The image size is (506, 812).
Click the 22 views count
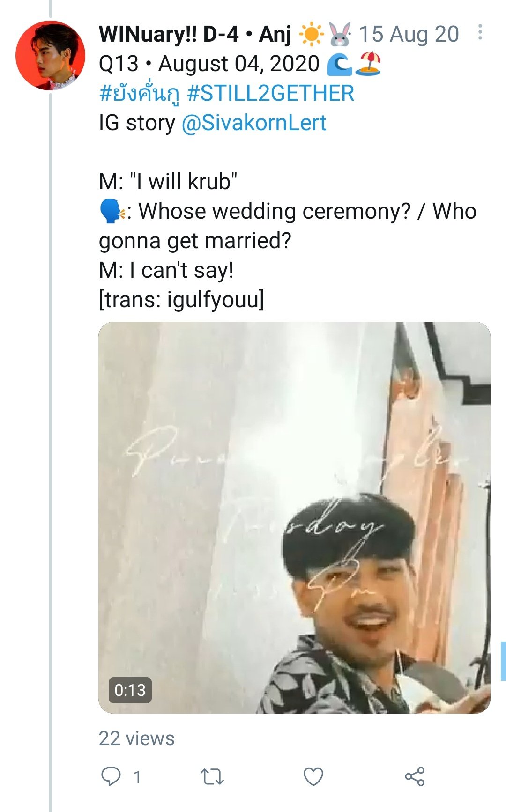[x=136, y=738]
